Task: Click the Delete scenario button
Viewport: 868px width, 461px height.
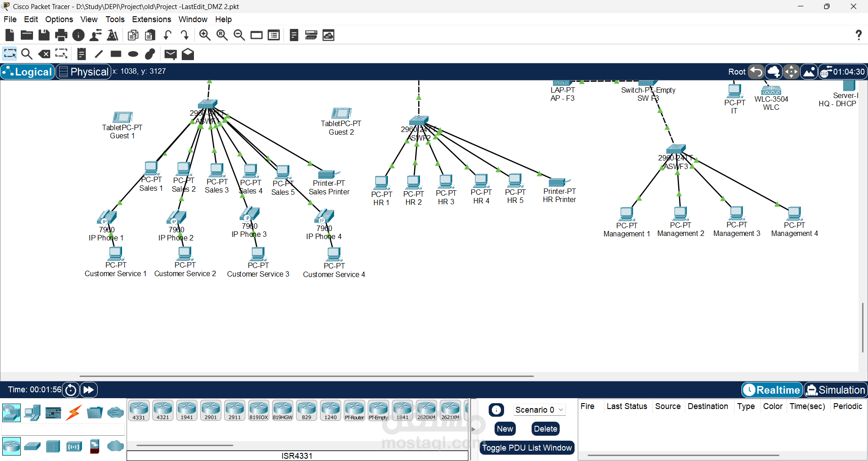Action: [546, 429]
